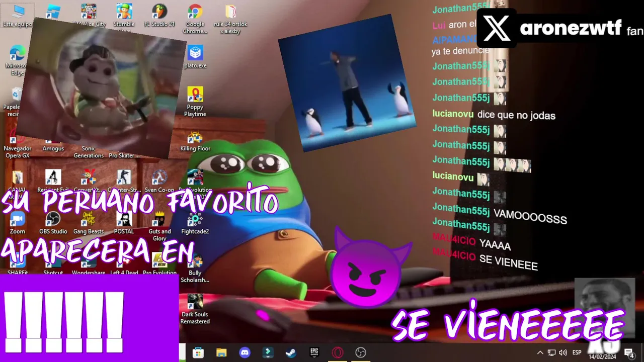Click the ESP language indicator
This screenshot has width=644, height=362.
point(577,352)
